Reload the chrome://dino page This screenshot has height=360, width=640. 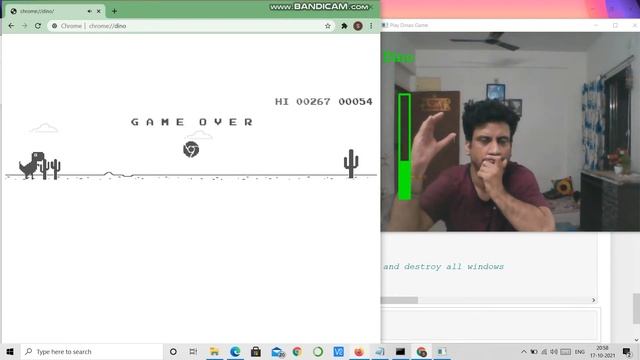[x=38, y=26]
